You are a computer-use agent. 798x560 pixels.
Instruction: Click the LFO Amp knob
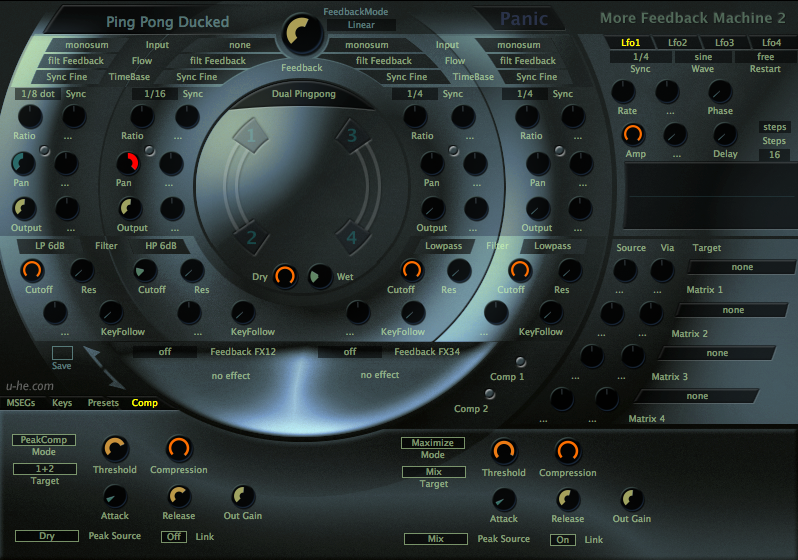tap(633, 135)
